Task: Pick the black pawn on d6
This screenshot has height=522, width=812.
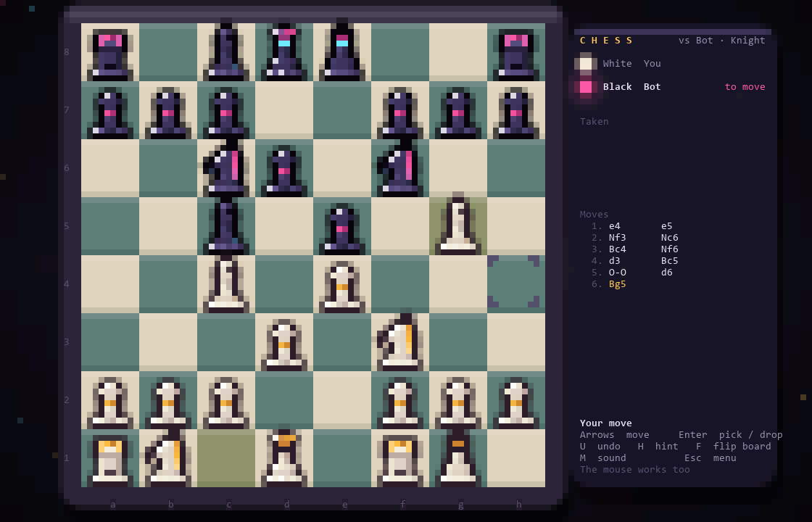Action: [283, 171]
